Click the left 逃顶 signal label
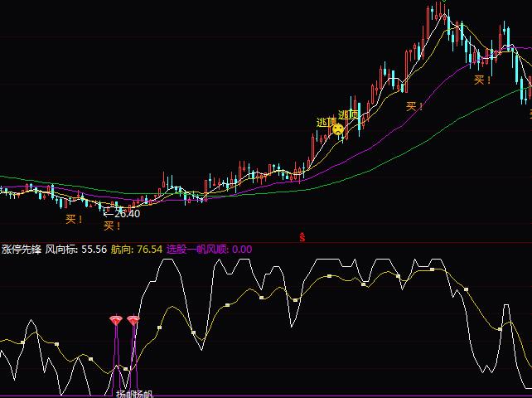 (326, 122)
